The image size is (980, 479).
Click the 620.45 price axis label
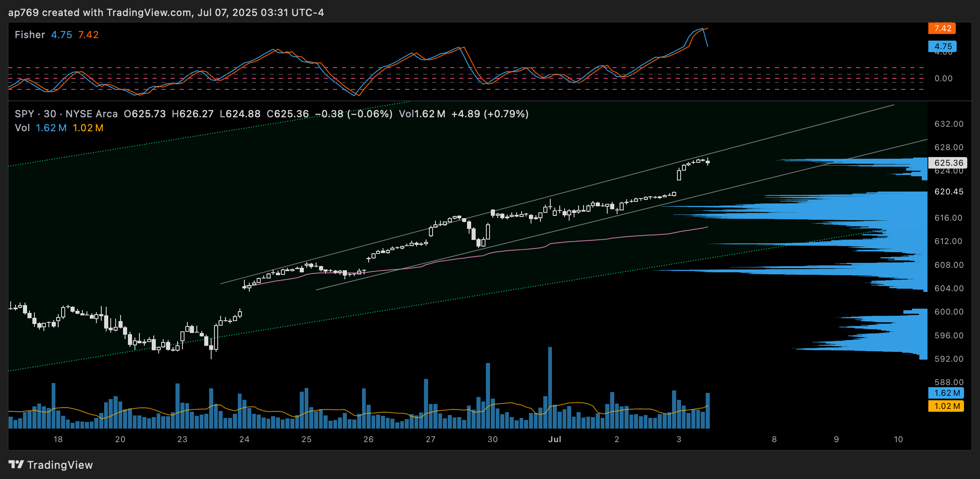[x=949, y=192]
